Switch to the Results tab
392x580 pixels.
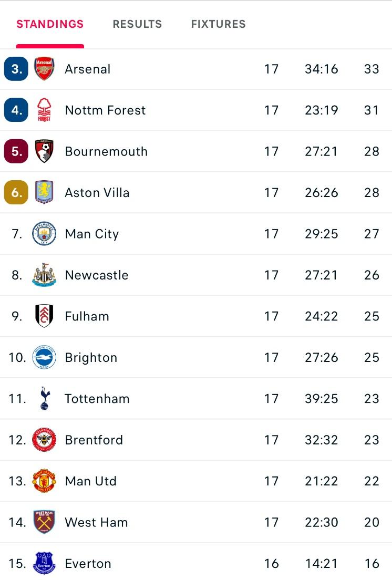137,24
